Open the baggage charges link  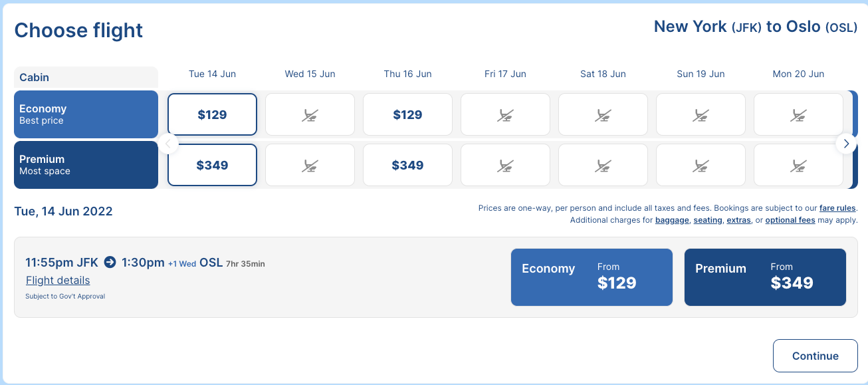672,220
